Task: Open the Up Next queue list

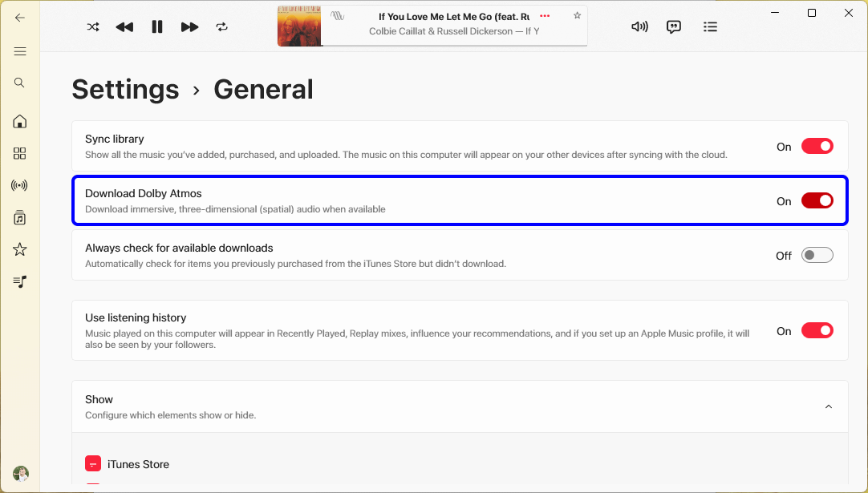Action: click(710, 26)
